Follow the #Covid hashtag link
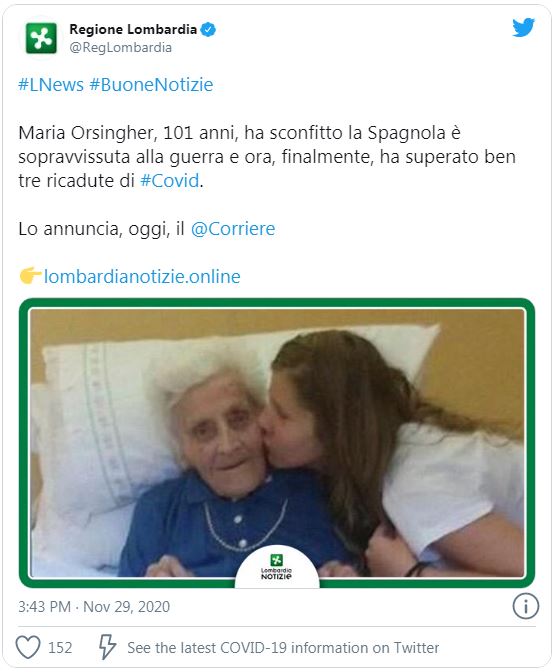559x672 pixels. tap(170, 180)
